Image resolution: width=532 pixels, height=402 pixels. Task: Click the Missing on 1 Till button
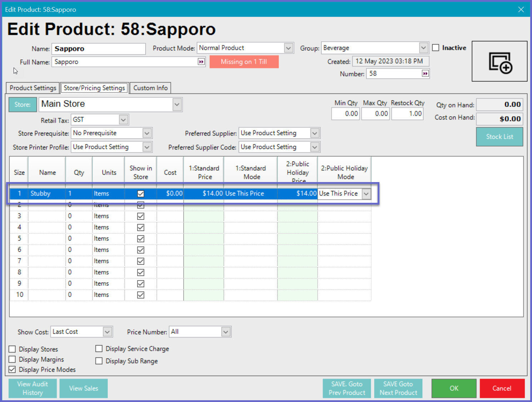point(244,62)
